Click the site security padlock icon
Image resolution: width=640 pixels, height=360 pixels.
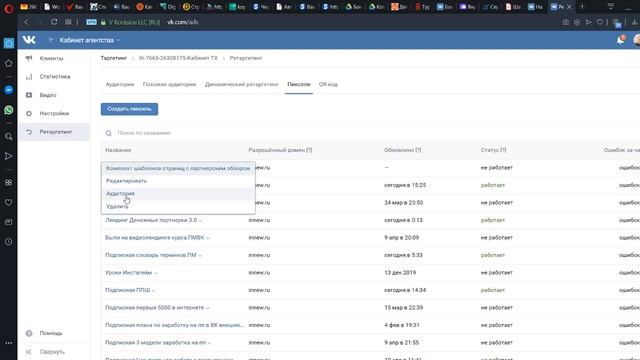tap(103, 22)
